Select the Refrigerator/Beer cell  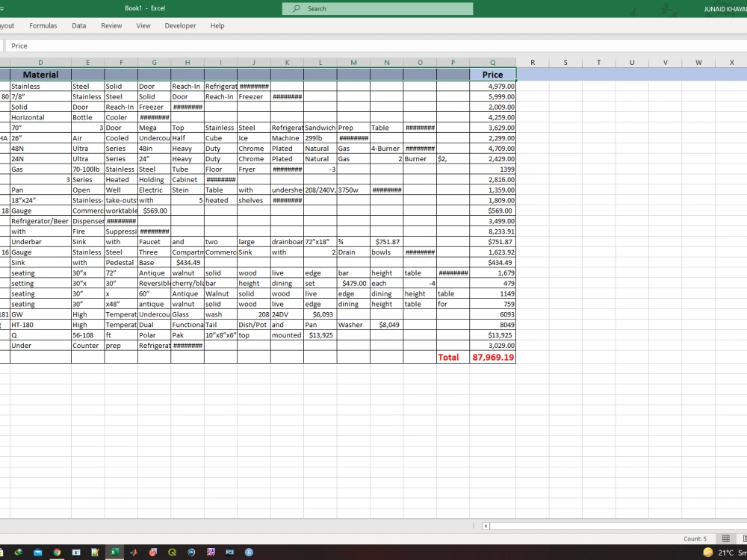point(40,221)
